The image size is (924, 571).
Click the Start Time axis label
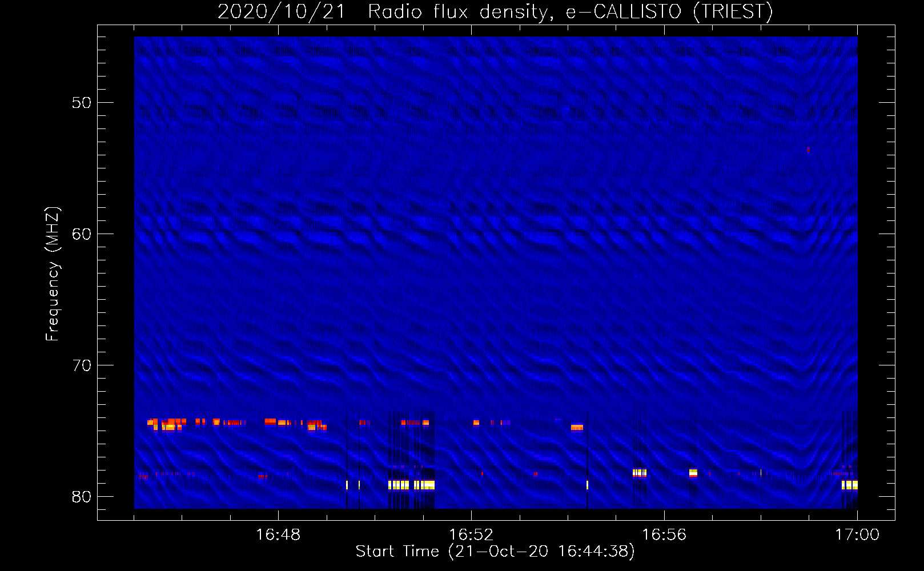[x=495, y=552]
